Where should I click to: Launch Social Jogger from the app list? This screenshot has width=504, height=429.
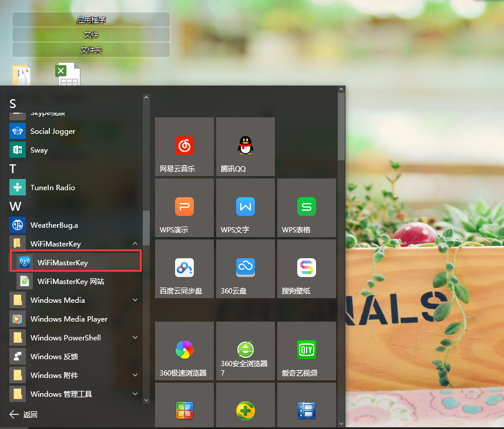[75, 131]
